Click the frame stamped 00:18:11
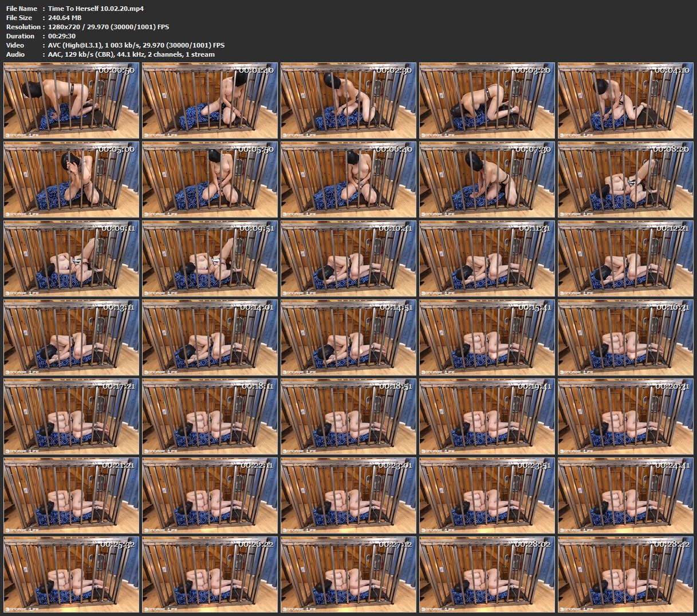Viewport: 697px width, 616px height. 210,417
